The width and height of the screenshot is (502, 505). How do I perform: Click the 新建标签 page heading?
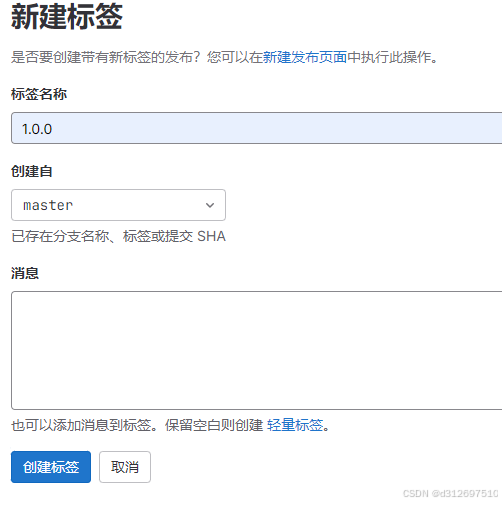coord(67,17)
